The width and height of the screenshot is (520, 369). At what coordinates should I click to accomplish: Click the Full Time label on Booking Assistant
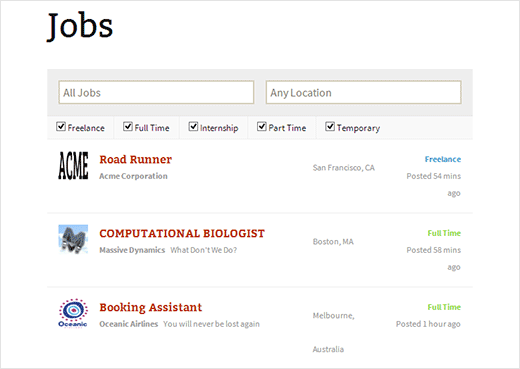click(x=444, y=307)
